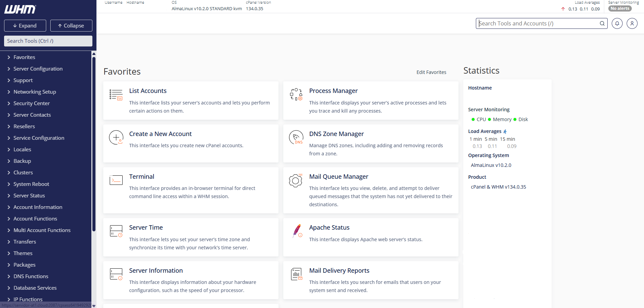Click the Process Manager icon

coord(296,94)
